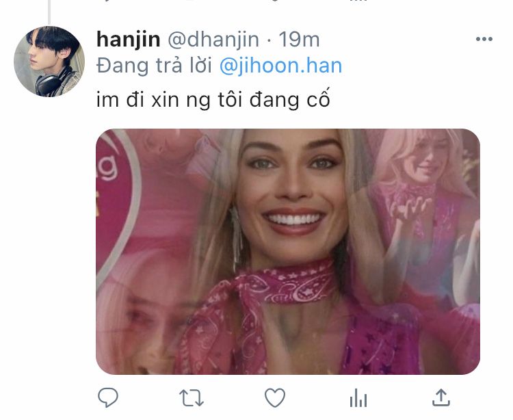The image size is (513, 420).
Task: Tap the headphones in the profile avatar
Action: click(52, 83)
